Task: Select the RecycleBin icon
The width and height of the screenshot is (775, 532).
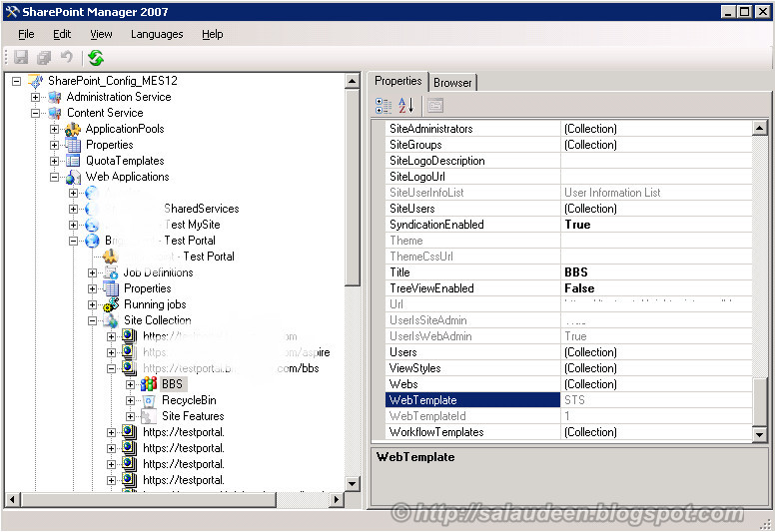Action: pos(149,400)
